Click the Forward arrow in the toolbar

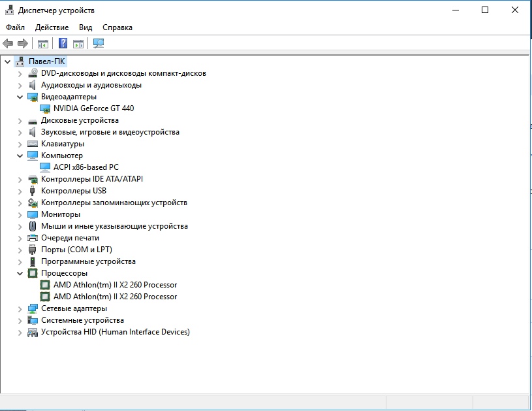click(x=23, y=44)
